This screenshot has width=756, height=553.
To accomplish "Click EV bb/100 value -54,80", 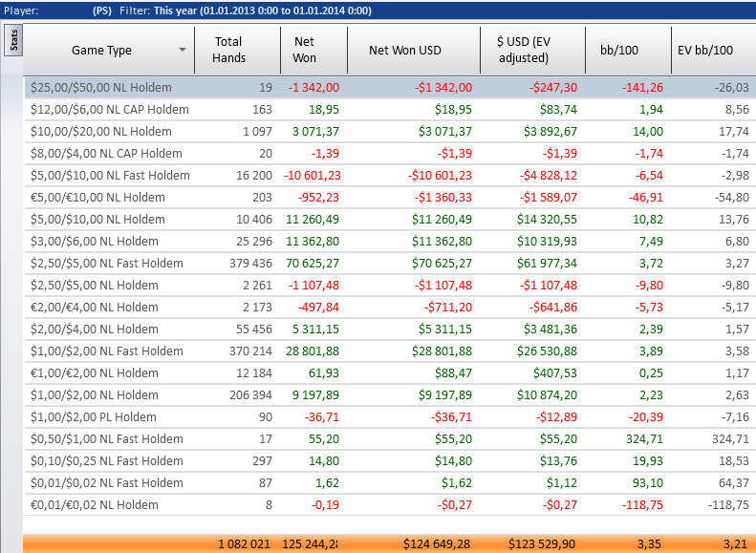I will coord(731,198).
